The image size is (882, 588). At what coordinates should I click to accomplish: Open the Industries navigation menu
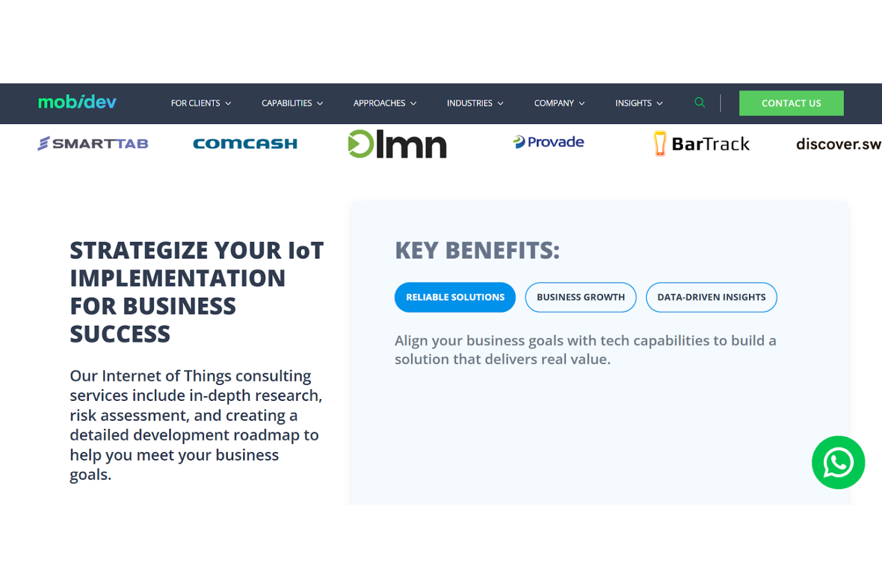pyautogui.click(x=475, y=103)
